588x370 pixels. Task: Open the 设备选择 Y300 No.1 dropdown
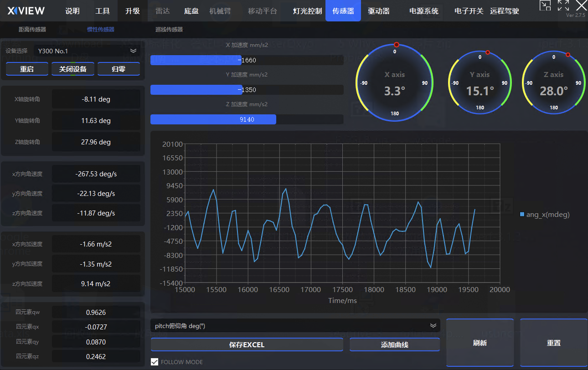click(x=87, y=51)
